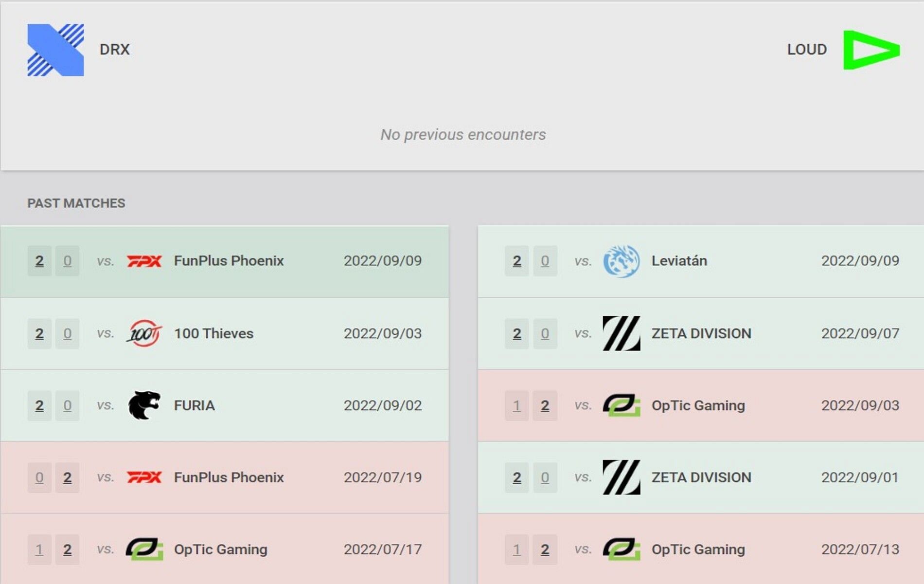Open the 100 Thieves match name
Screen dimensions: 924x584
(213, 333)
